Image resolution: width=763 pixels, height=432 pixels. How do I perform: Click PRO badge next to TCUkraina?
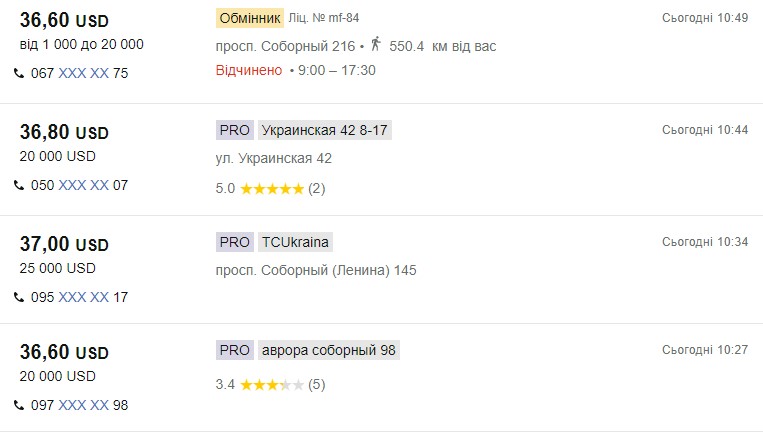coord(234,242)
